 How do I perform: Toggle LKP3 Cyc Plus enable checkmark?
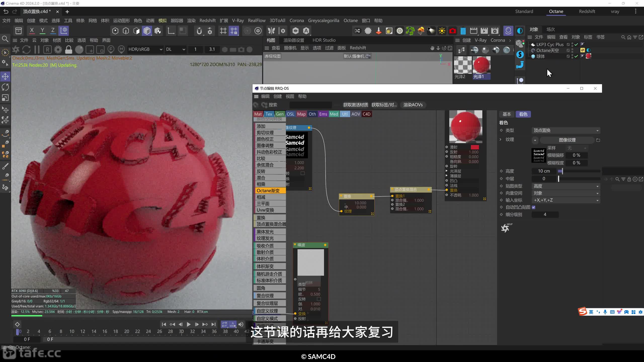(576, 44)
